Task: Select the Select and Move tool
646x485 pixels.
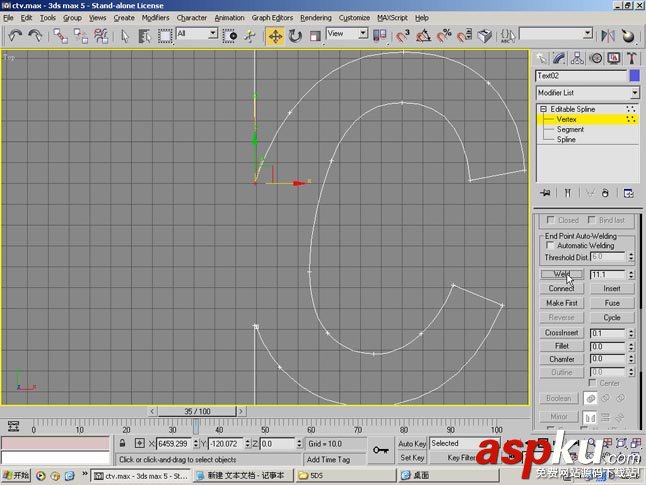Action: (x=274, y=35)
